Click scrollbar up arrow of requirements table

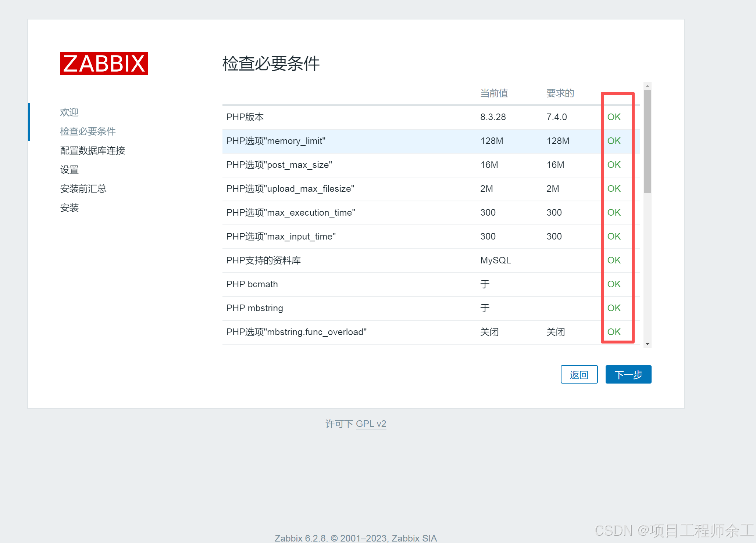pos(648,86)
